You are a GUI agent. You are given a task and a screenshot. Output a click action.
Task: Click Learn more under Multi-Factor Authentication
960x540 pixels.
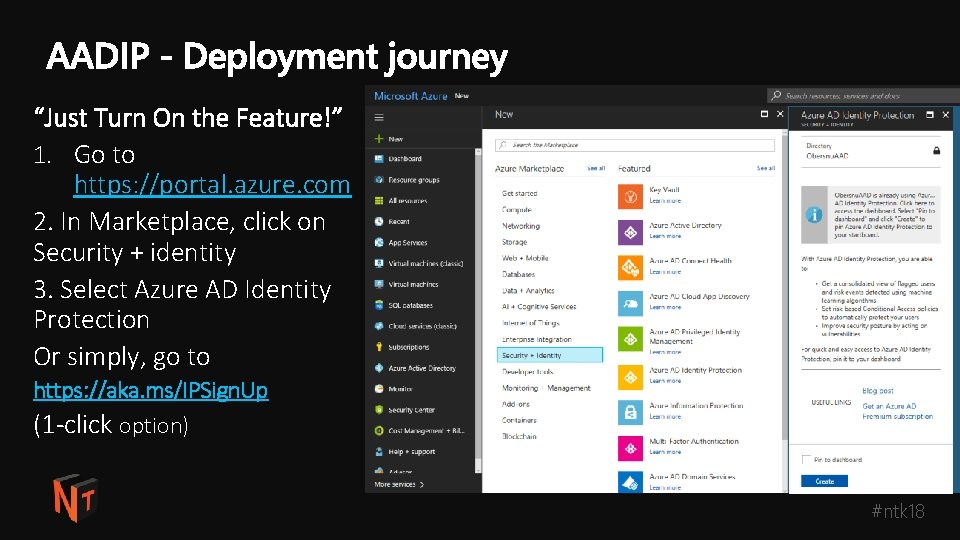pyautogui.click(x=665, y=452)
